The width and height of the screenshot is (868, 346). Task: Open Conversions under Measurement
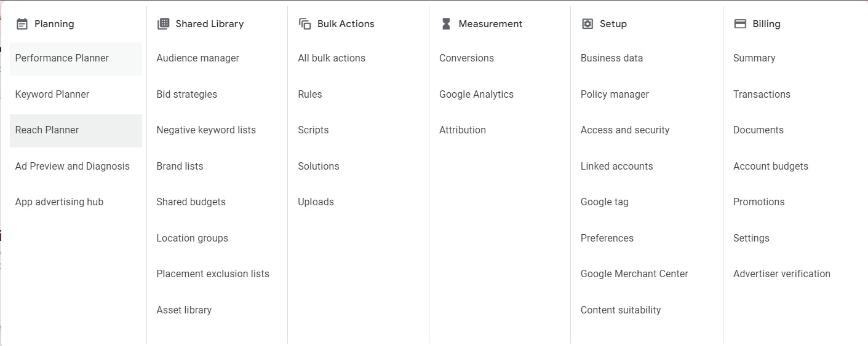466,58
